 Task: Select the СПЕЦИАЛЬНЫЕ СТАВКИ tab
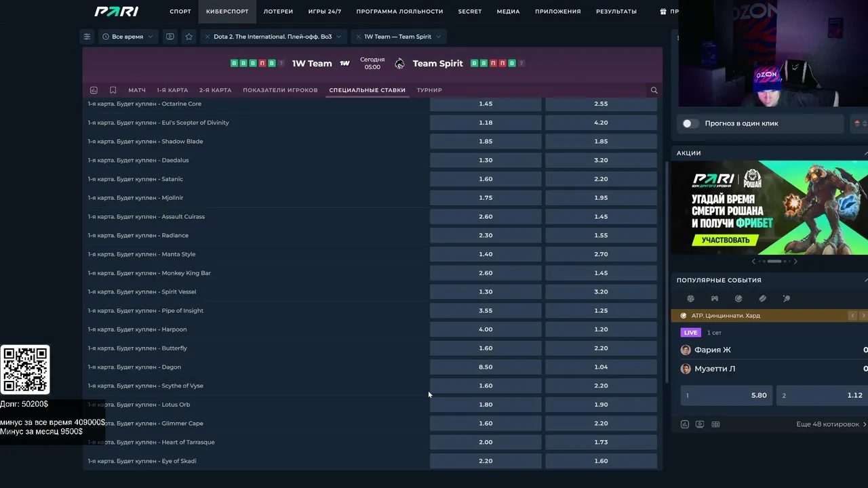pos(367,90)
